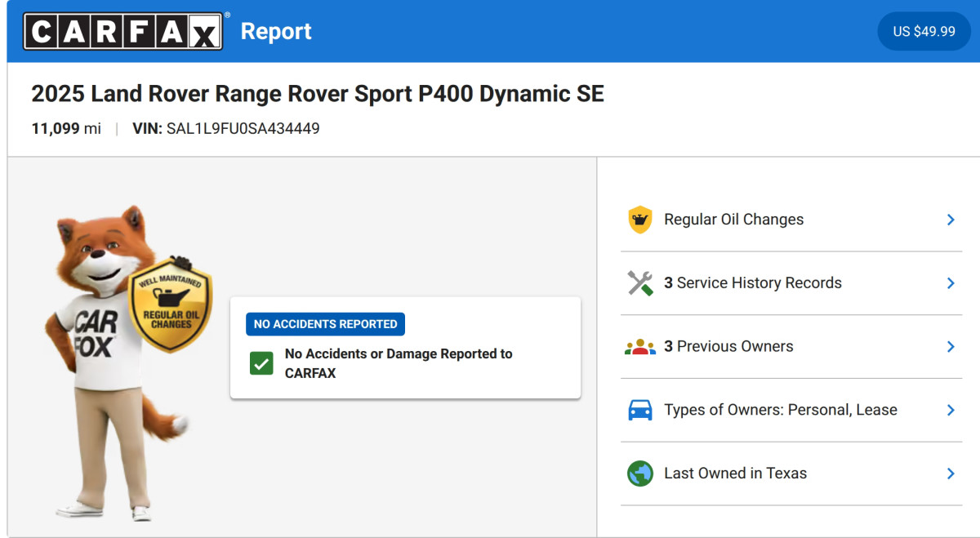Expand the Types of Owners chevron
Screen dimensions: 980x538
[951, 410]
